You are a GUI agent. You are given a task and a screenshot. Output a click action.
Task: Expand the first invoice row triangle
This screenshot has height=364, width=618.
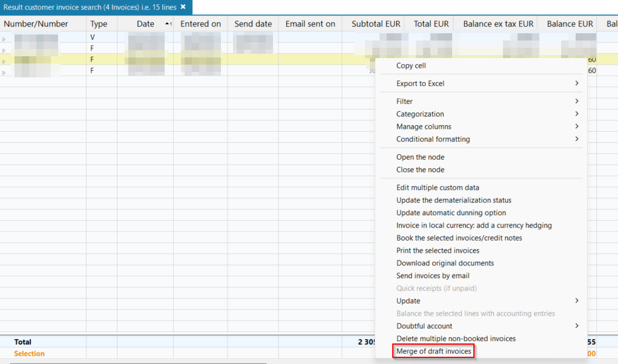(x=4, y=39)
